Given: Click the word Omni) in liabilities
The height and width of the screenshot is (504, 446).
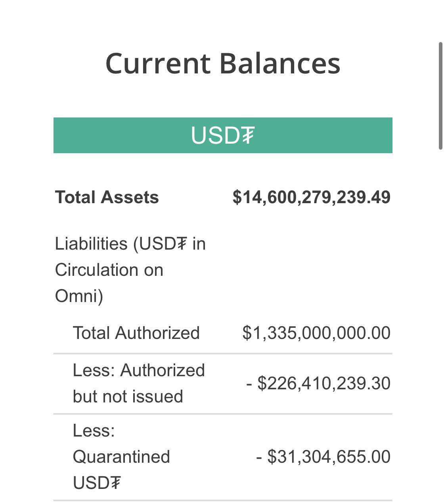Looking at the screenshot, I should [x=79, y=296].
